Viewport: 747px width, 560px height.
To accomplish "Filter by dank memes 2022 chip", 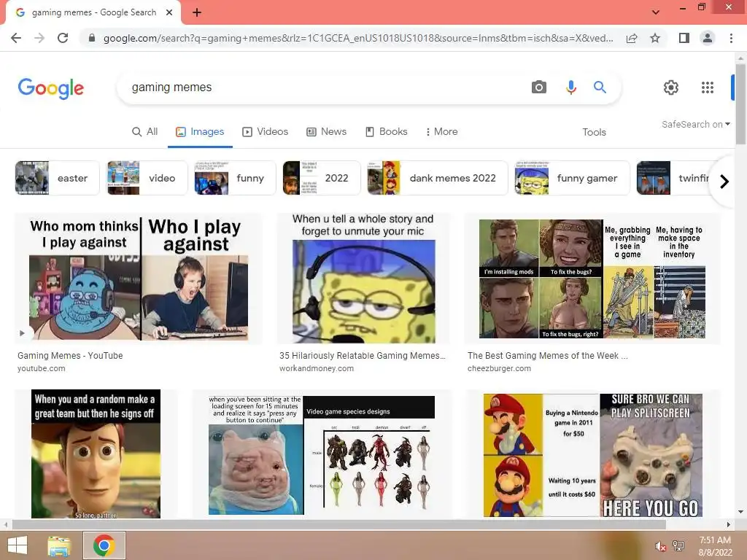I will click(x=438, y=178).
